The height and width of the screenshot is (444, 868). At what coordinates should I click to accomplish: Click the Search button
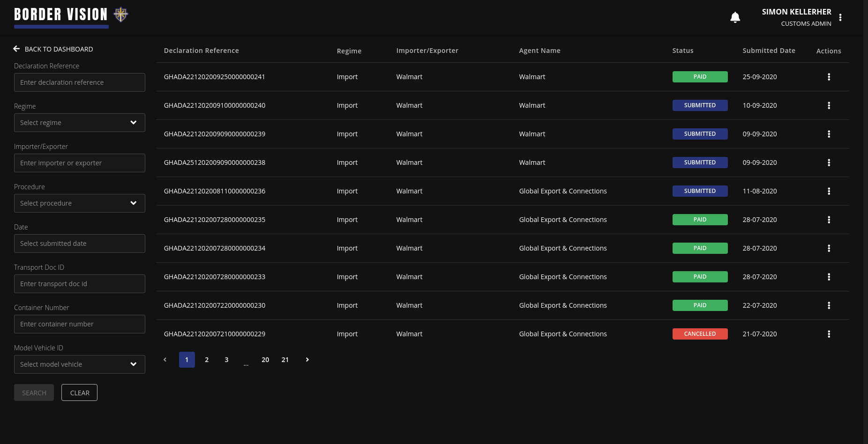pyautogui.click(x=34, y=392)
